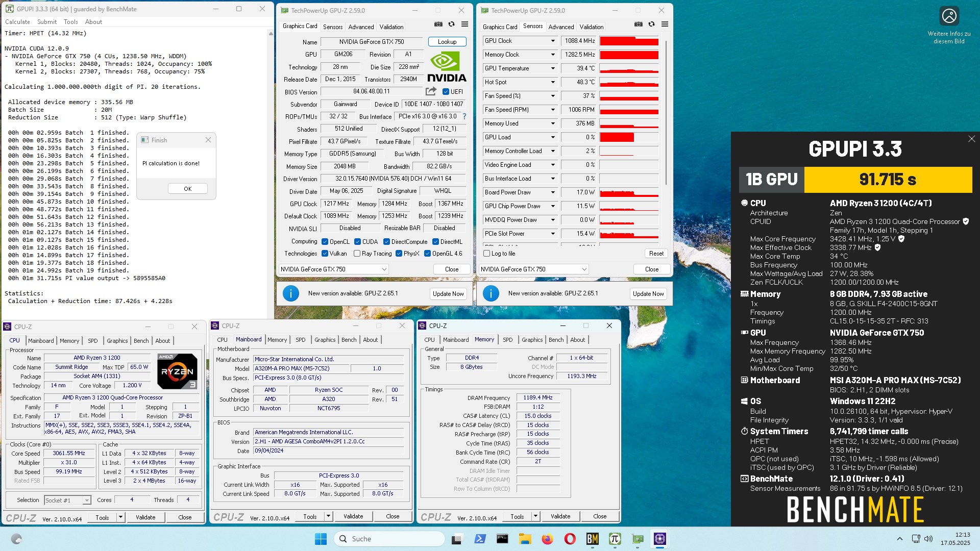980x551 pixels.
Task: Click the Weitere Infos zu diesem Bild desktop icon
Action: pyautogui.click(x=949, y=26)
